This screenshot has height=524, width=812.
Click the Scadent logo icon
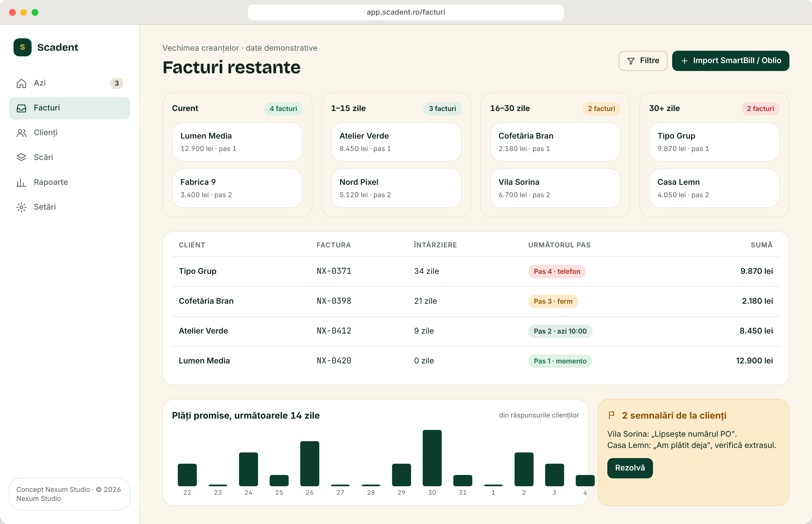(x=23, y=47)
